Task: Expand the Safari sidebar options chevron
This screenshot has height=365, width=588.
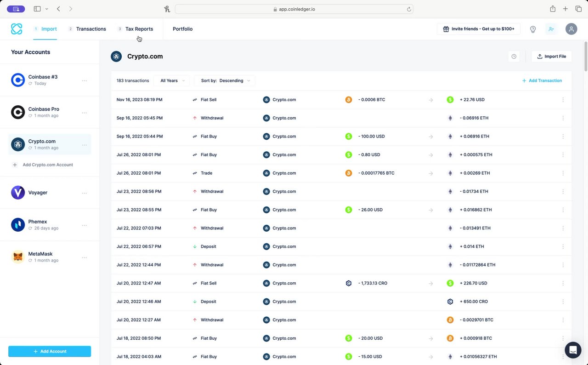Action: tap(46, 9)
